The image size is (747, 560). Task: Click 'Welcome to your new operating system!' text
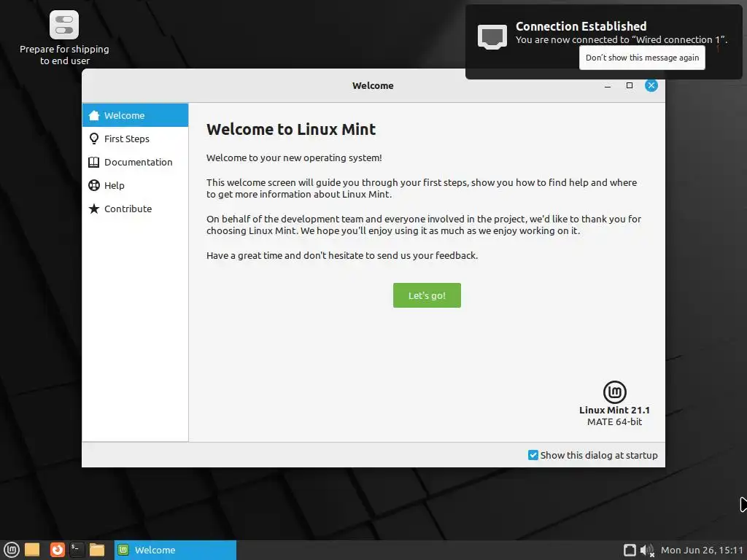click(294, 158)
